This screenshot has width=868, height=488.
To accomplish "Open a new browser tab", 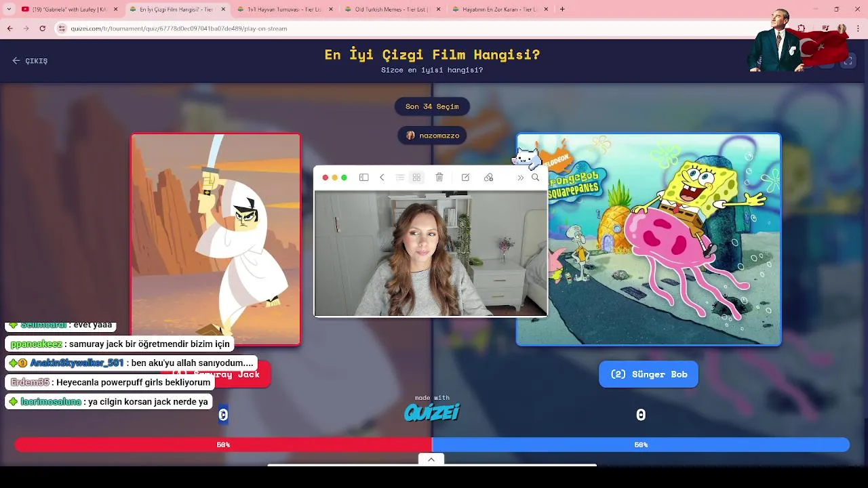I will (562, 9).
